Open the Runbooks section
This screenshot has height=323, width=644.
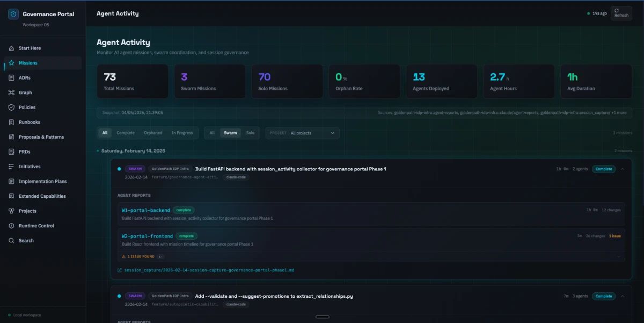[43, 122]
